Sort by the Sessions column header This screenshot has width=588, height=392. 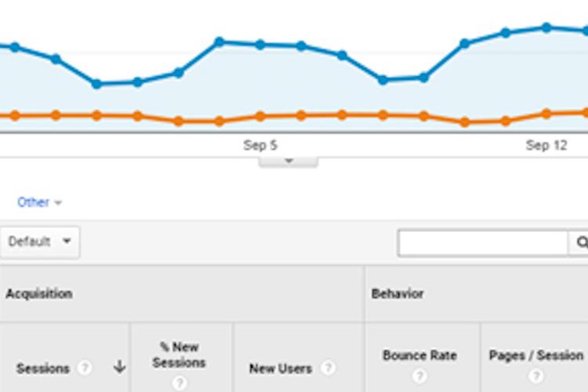pos(43,368)
